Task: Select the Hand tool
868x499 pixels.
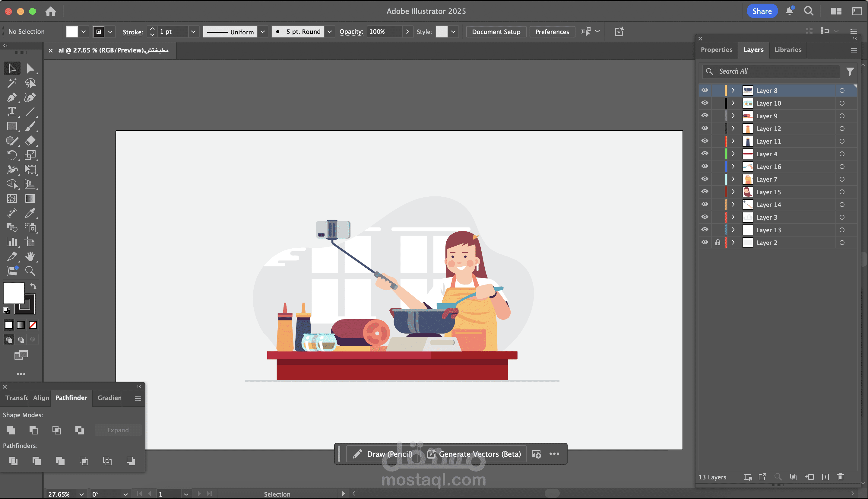Action: (30, 256)
